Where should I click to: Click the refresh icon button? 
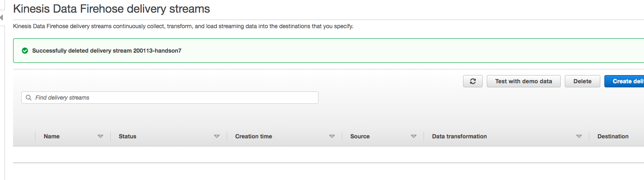pyautogui.click(x=473, y=81)
